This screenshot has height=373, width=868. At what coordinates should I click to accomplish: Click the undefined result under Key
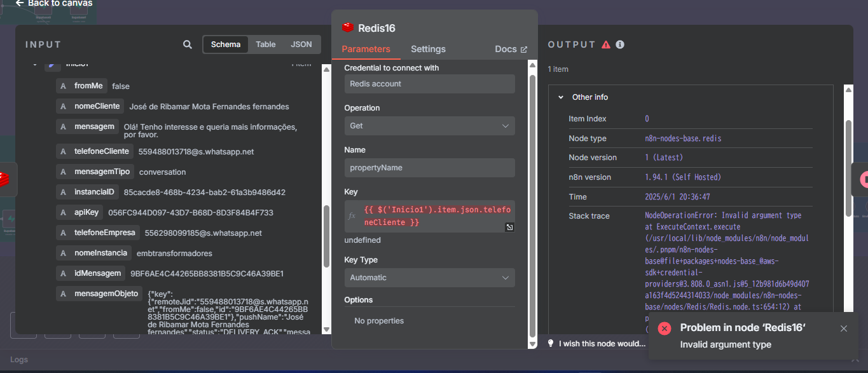[362, 240]
